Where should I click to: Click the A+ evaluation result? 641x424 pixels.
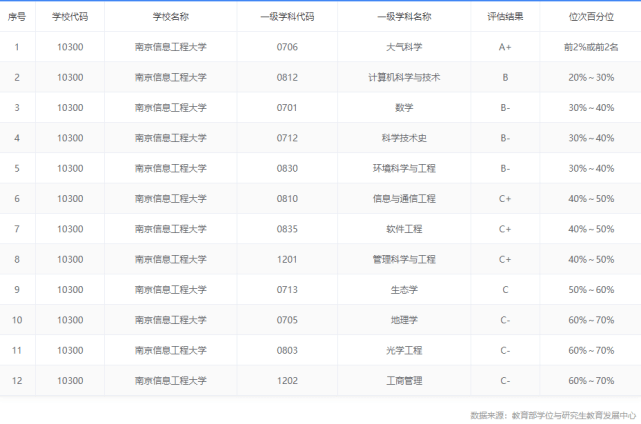coord(505,47)
